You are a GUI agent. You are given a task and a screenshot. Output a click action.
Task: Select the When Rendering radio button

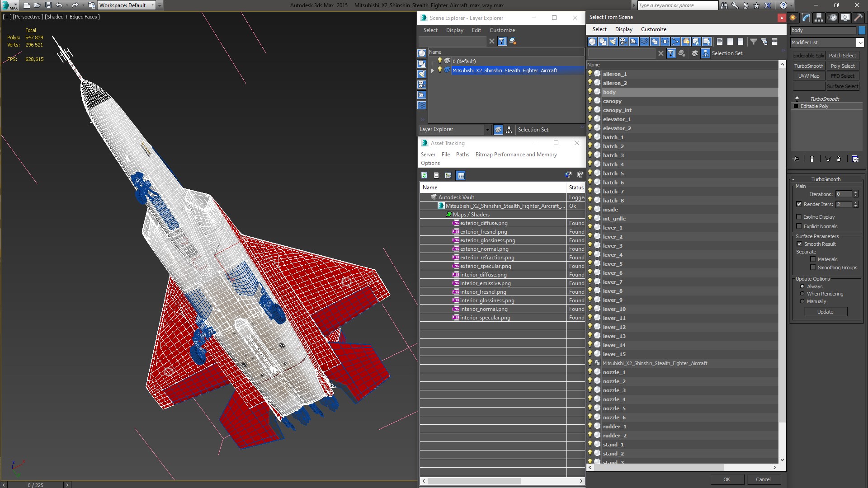[802, 294]
